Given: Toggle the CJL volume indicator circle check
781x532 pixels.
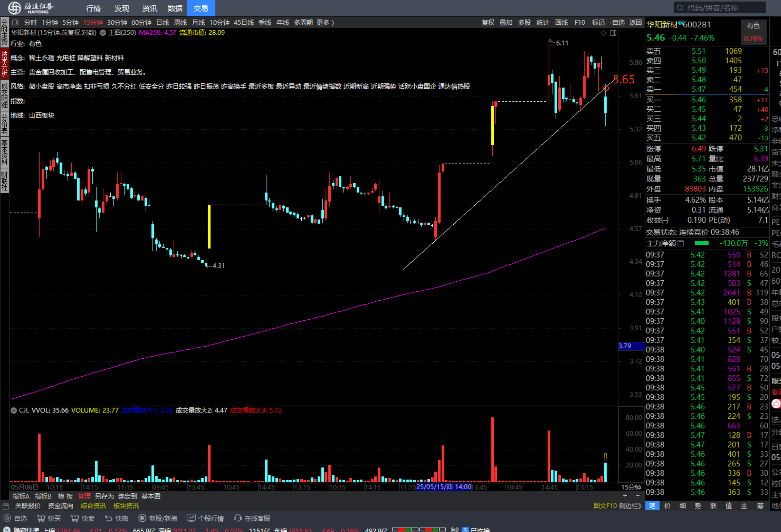Looking at the screenshot, I should tap(14, 410).
